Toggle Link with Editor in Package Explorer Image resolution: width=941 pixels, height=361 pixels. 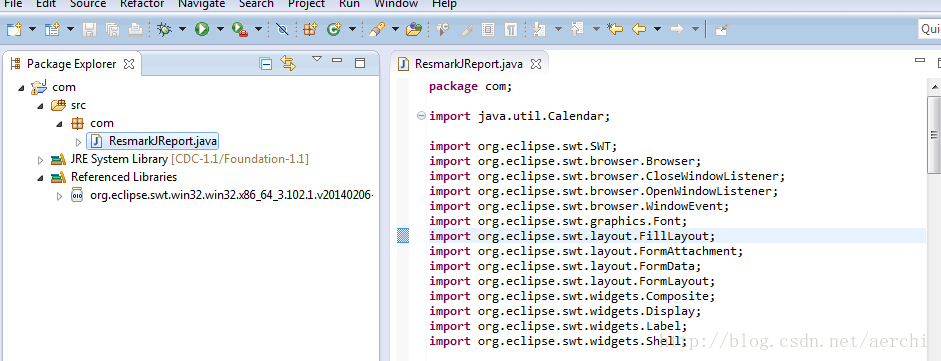(x=289, y=64)
